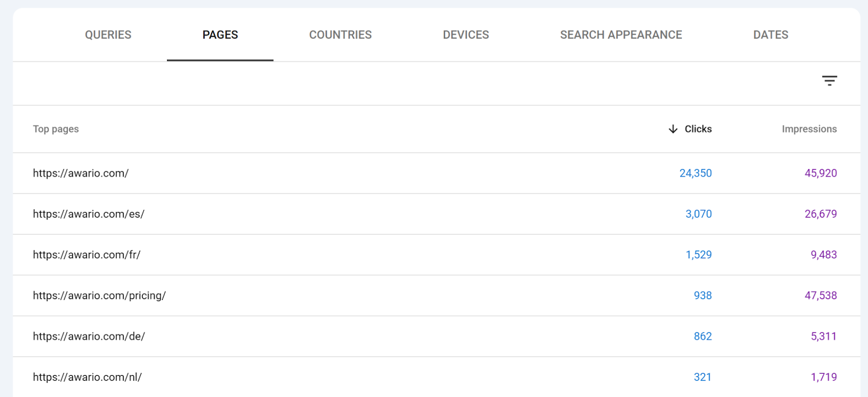Click the 47,538 impressions value
868x397 pixels.
821,296
